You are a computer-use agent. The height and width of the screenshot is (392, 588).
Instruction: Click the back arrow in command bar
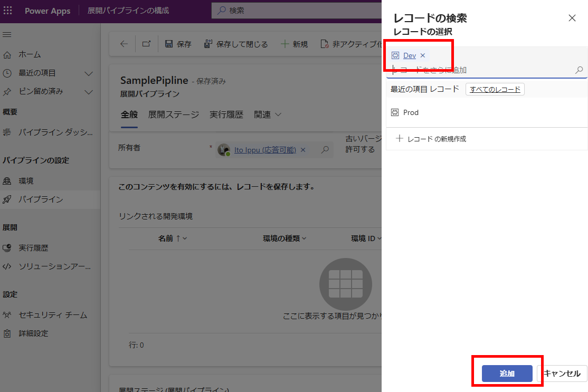point(124,44)
